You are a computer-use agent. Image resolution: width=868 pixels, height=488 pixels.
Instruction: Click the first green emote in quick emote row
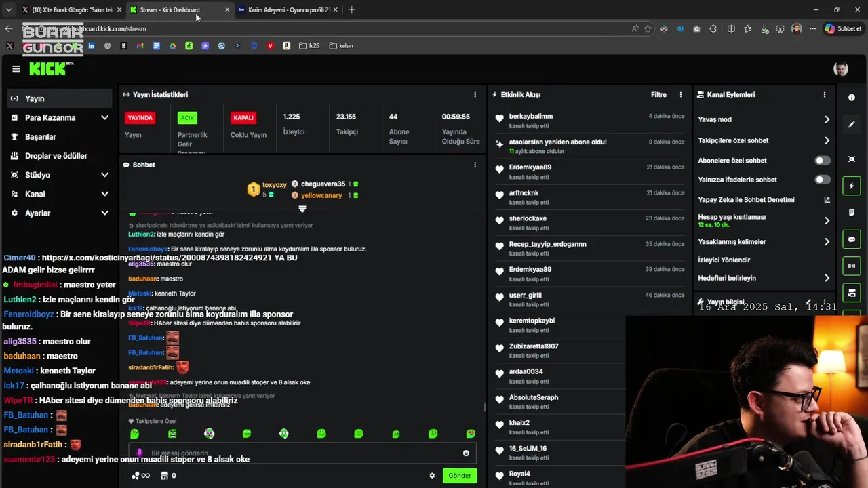134,434
